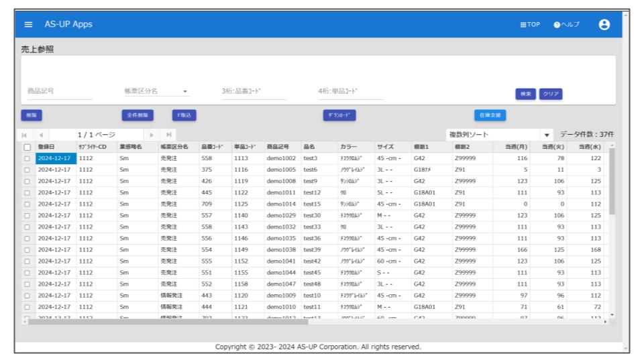Image resolution: width=644 pixels, height=362 pixels.
Task: Tick the checkbox for demo1005 row
Action: (28, 170)
